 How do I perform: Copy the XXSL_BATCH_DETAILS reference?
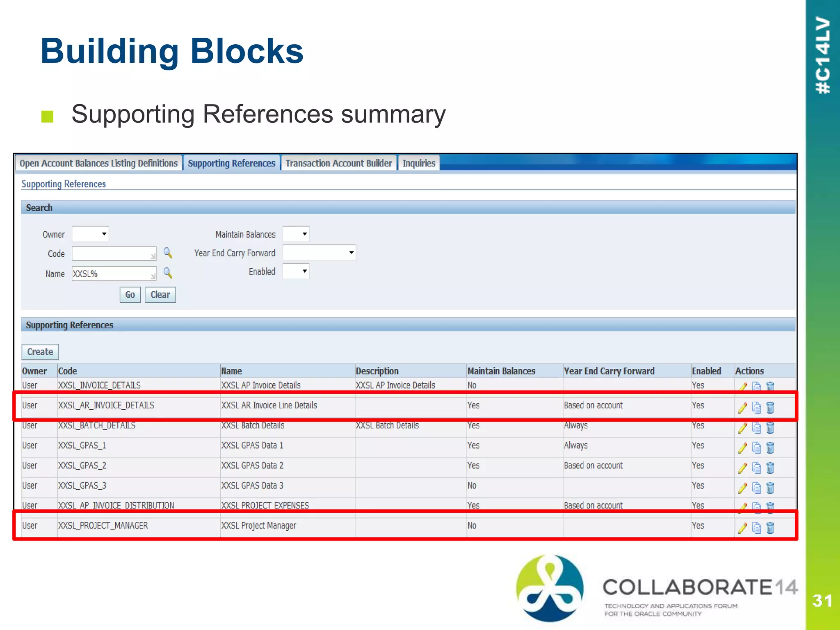[757, 428]
